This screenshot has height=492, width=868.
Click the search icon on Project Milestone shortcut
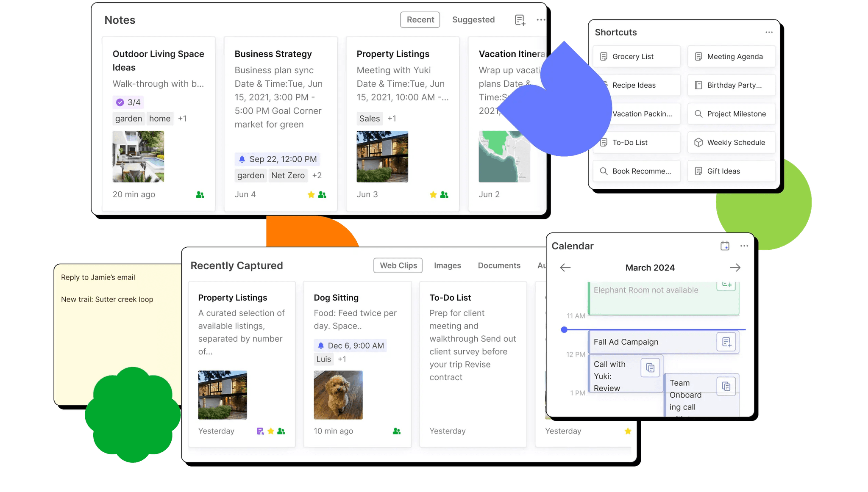pos(698,113)
